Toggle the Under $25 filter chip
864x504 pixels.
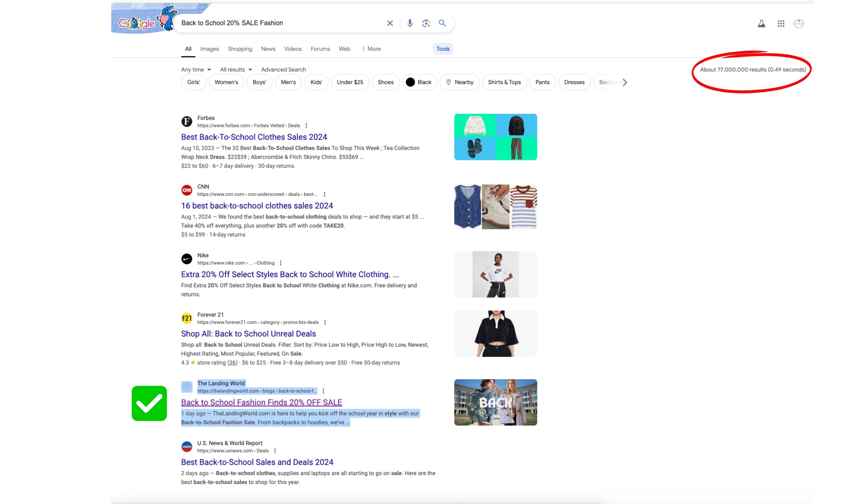350,82
